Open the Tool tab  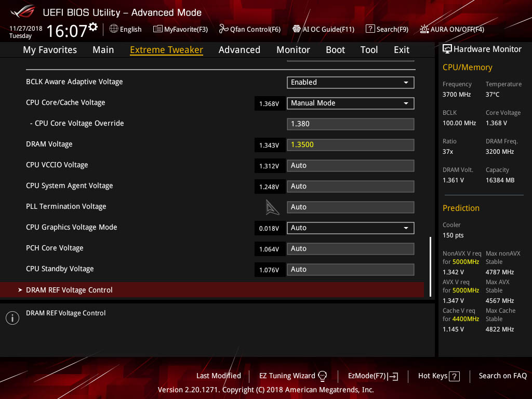[x=369, y=50]
